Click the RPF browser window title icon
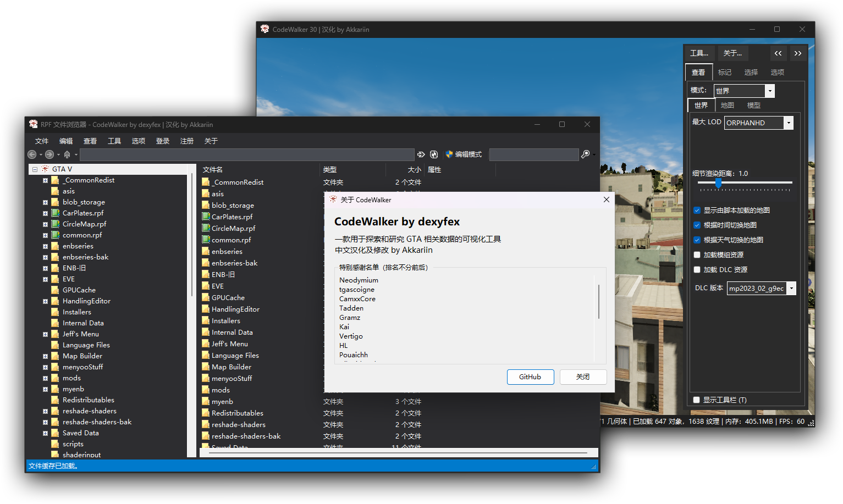This screenshot has width=843, height=504. [34, 124]
